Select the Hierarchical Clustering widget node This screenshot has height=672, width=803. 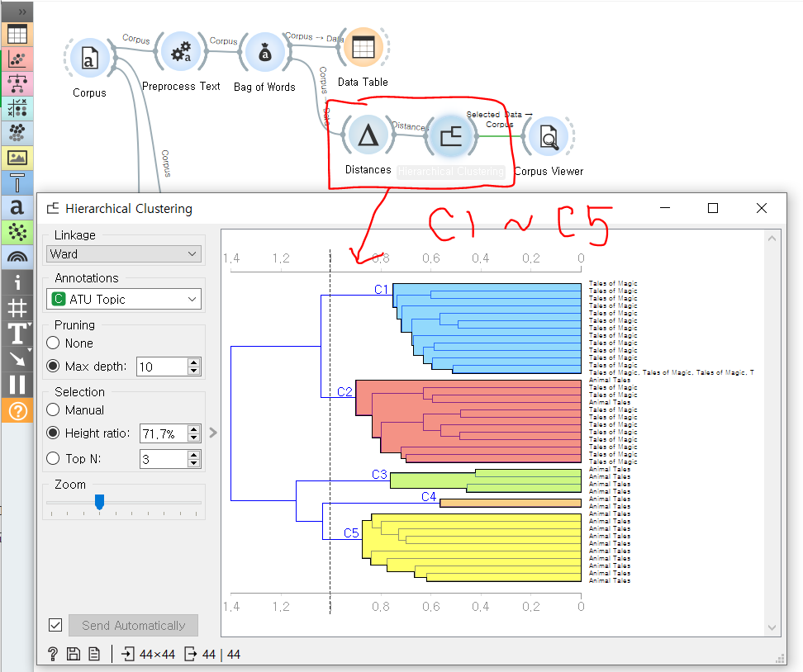451,136
